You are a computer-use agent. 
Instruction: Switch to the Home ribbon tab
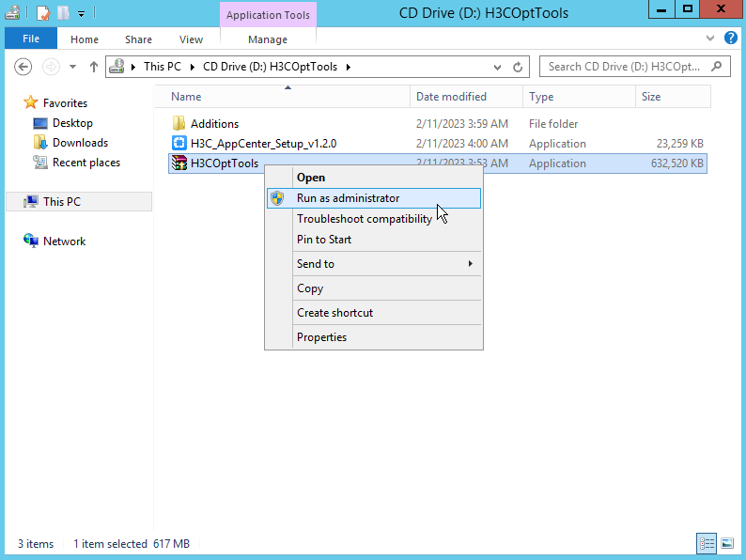pyautogui.click(x=85, y=39)
